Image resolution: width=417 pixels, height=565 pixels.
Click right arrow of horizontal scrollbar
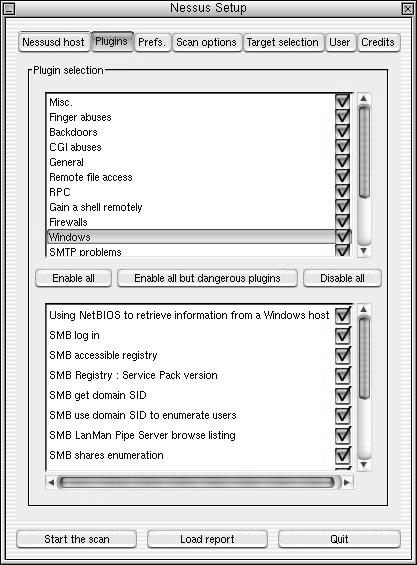[x=347, y=482]
